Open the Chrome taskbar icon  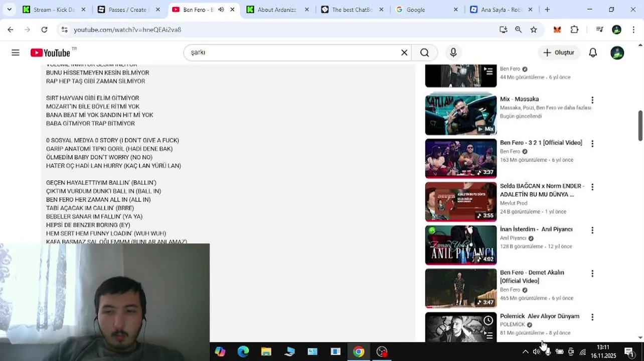tap(358, 351)
